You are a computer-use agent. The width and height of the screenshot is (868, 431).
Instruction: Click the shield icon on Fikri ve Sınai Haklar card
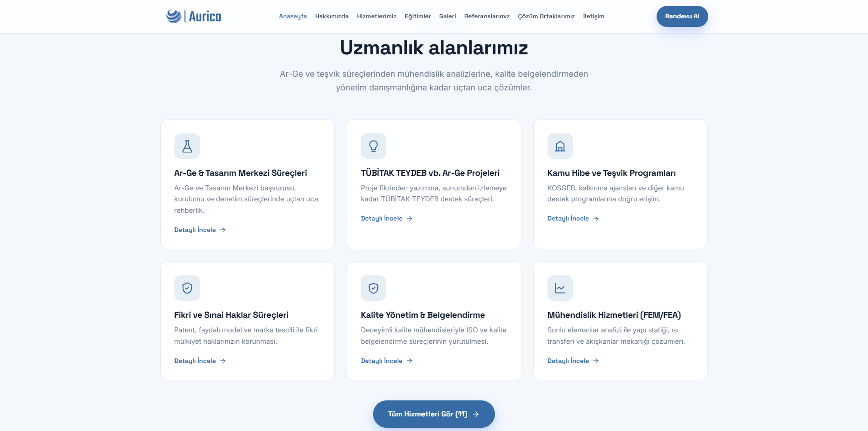(187, 288)
